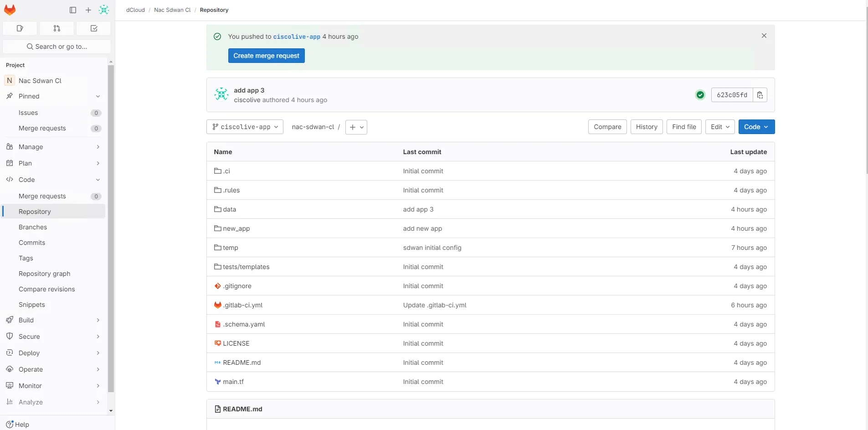
Task: Open merge requests shortcut icon
Action: pyautogui.click(x=57, y=28)
